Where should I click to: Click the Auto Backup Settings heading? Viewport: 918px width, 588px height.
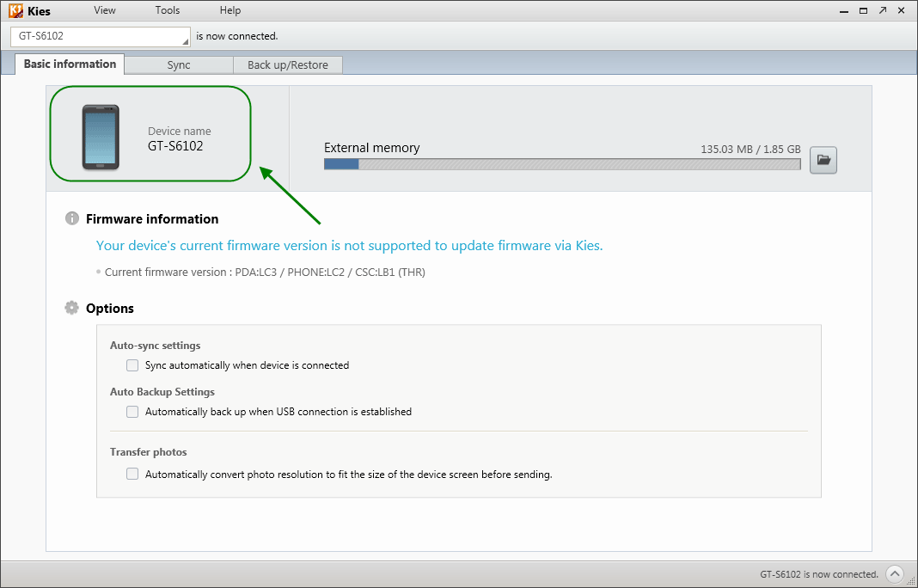pyautogui.click(x=162, y=392)
